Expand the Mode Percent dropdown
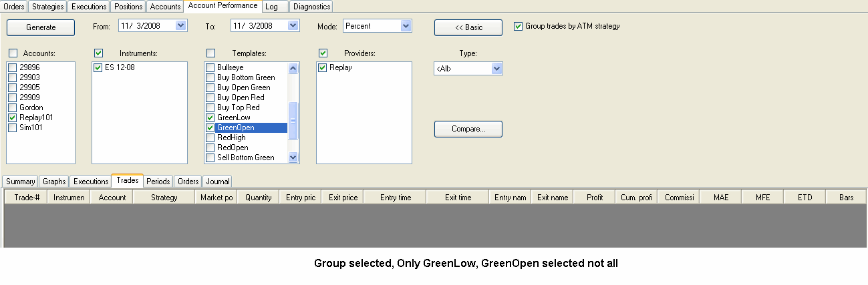The image size is (868, 285). pos(406,26)
